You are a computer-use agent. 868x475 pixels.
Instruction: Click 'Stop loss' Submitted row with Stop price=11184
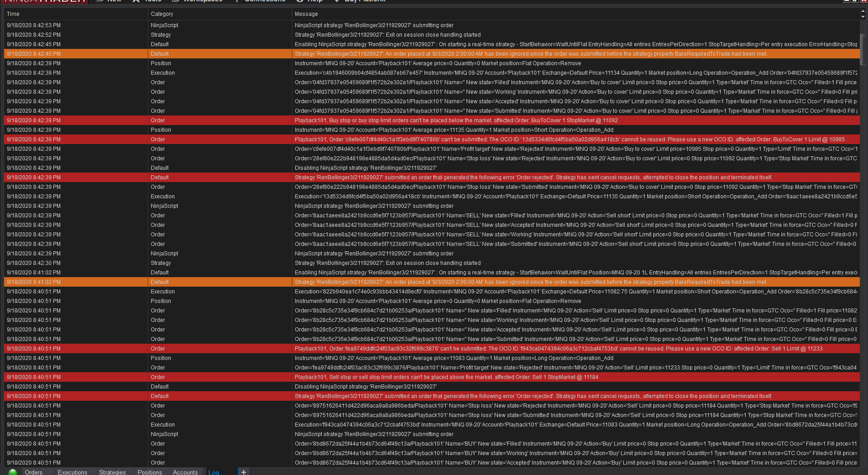click(x=432, y=415)
